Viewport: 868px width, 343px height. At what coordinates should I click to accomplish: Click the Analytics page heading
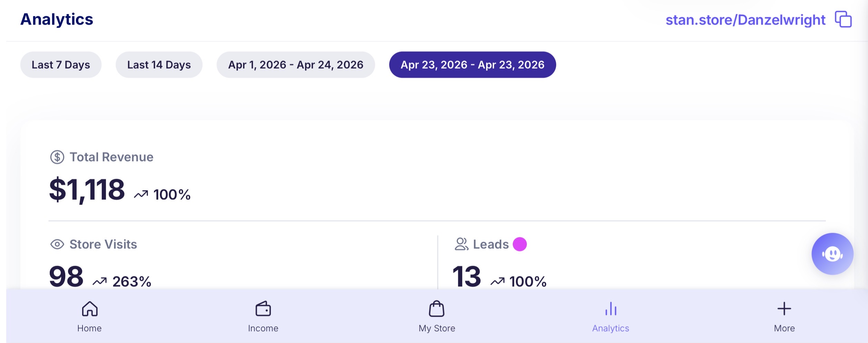[x=57, y=19]
